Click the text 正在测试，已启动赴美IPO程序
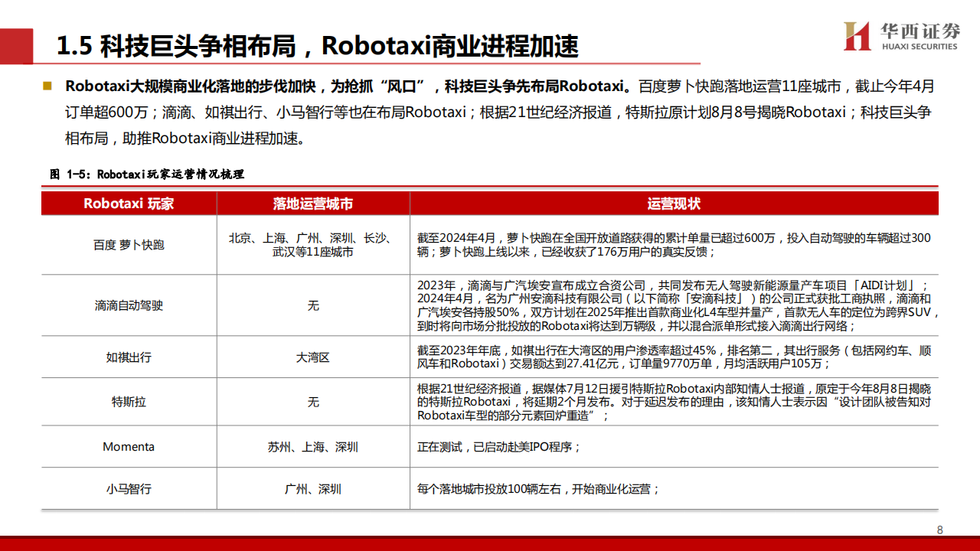 (x=500, y=447)
